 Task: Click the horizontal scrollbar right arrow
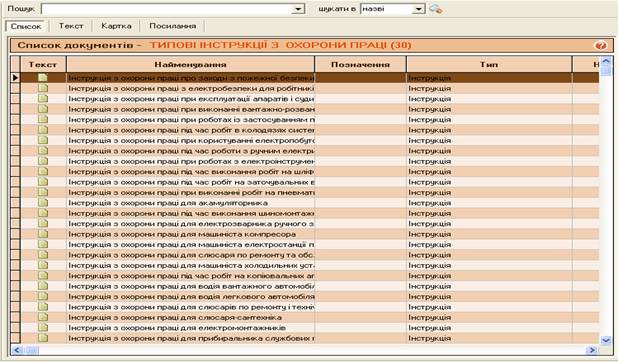pos(592,350)
